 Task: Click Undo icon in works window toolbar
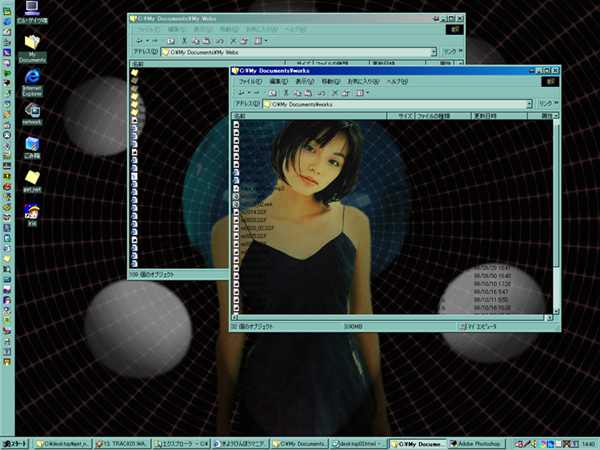(x=321, y=93)
